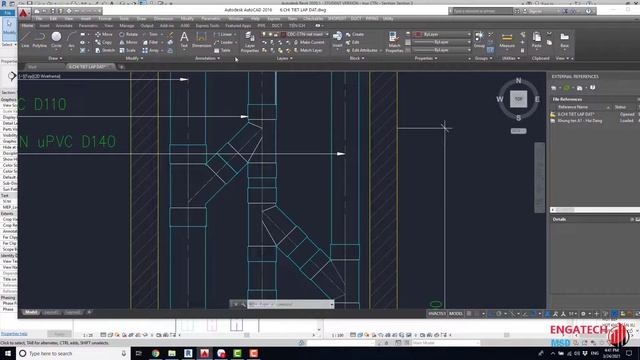Click the Paste tool
The image size is (640, 360).
pyautogui.click(x=537, y=40)
